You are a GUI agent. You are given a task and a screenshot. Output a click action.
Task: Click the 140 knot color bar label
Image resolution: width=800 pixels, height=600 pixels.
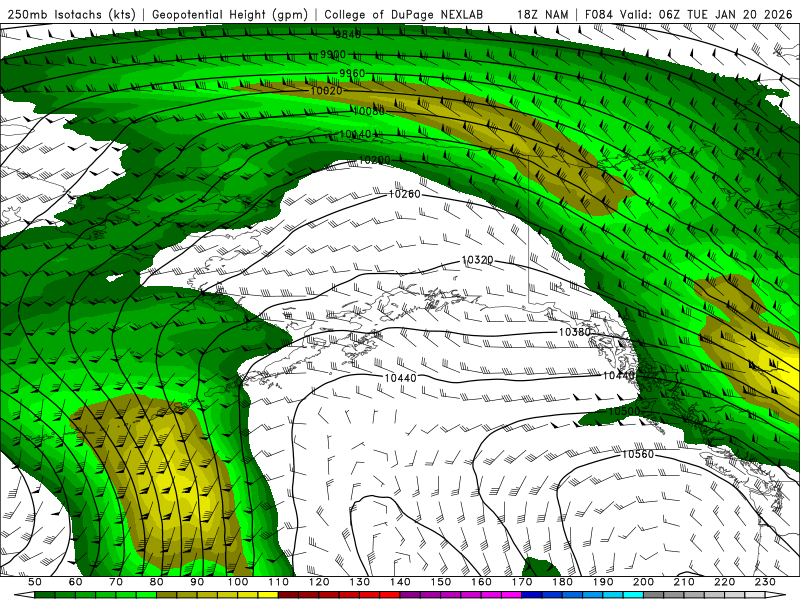[x=400, y=582]
